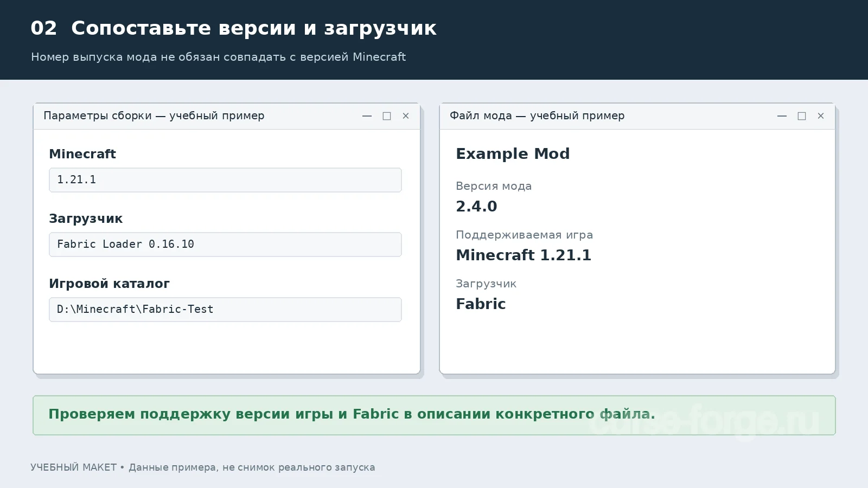Click the Версия мода label

click(x=494, y=186)
